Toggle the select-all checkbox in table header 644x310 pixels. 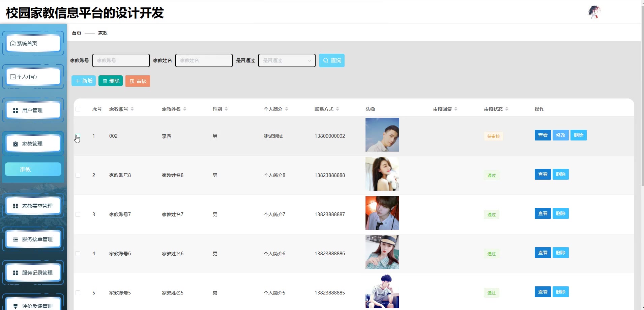[x=78, y=109]
